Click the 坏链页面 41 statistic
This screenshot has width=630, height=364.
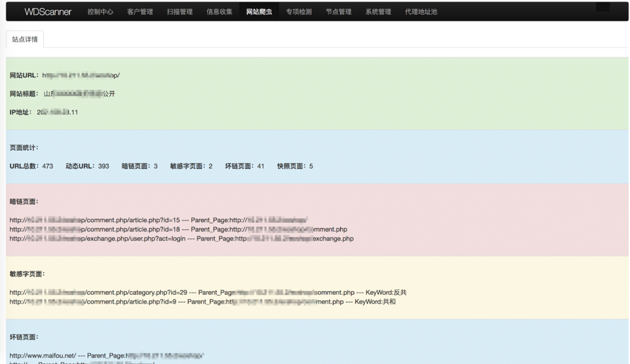coord(245,166)
